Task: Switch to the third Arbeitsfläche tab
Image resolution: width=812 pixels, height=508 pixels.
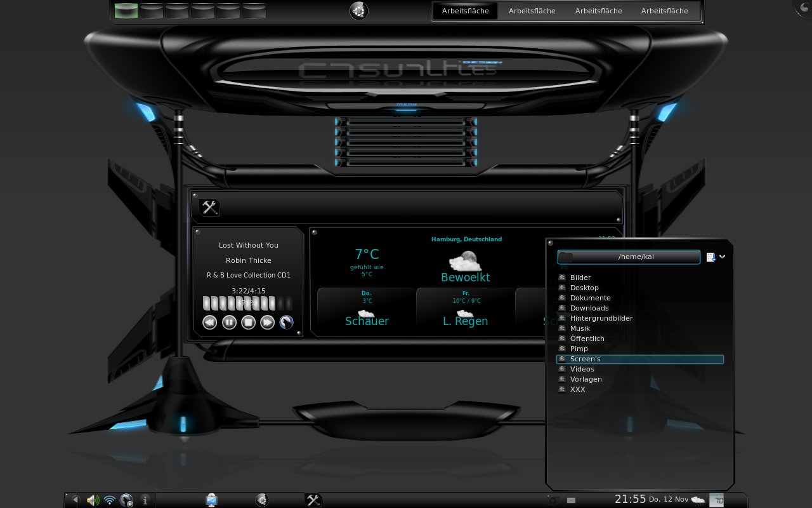Action: 598,11
